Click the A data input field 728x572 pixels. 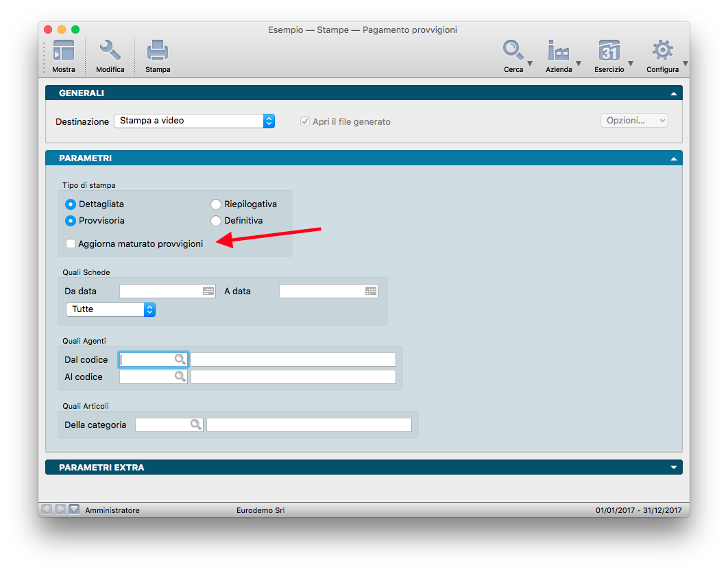(321, 291)
